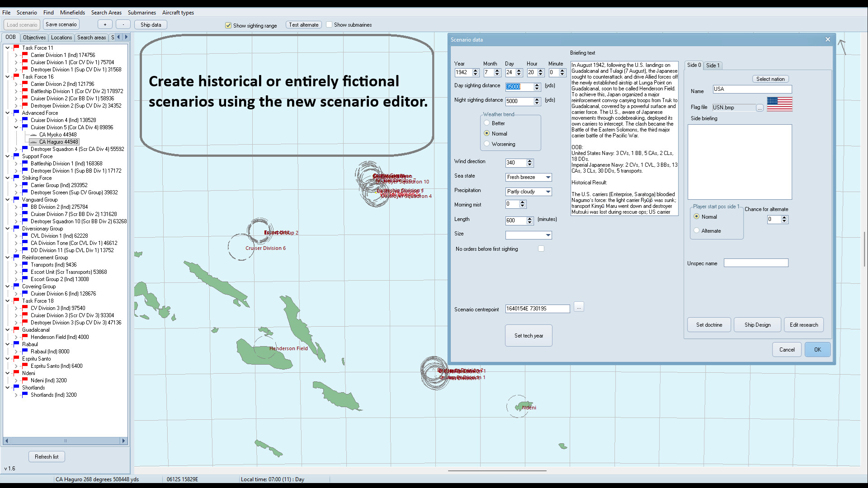Uncheck Show sighting range
868x488 pixels.
229,25
